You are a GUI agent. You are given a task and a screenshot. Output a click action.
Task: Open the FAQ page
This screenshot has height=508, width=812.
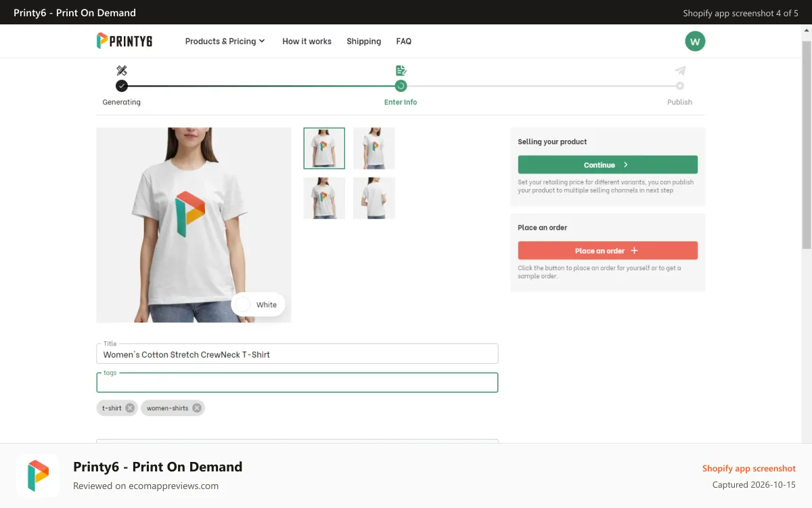tap(404, 41)
